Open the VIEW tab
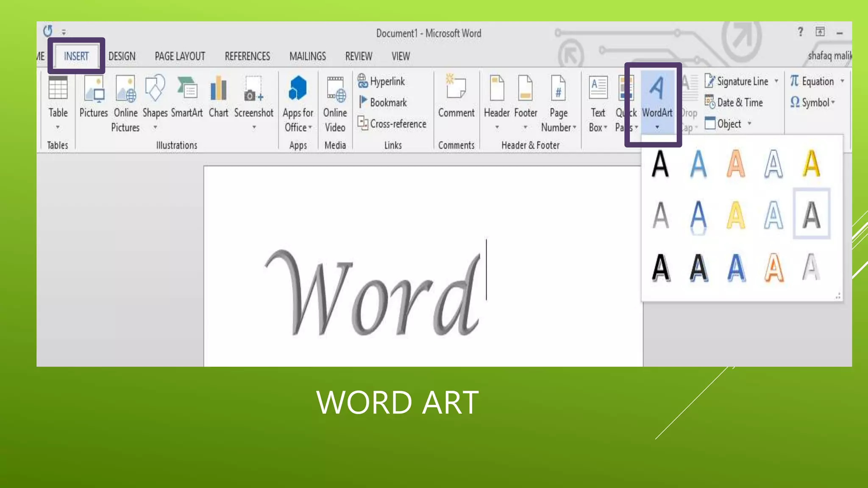868x488 pixels. pyautogui.click(x=401, y=56)
